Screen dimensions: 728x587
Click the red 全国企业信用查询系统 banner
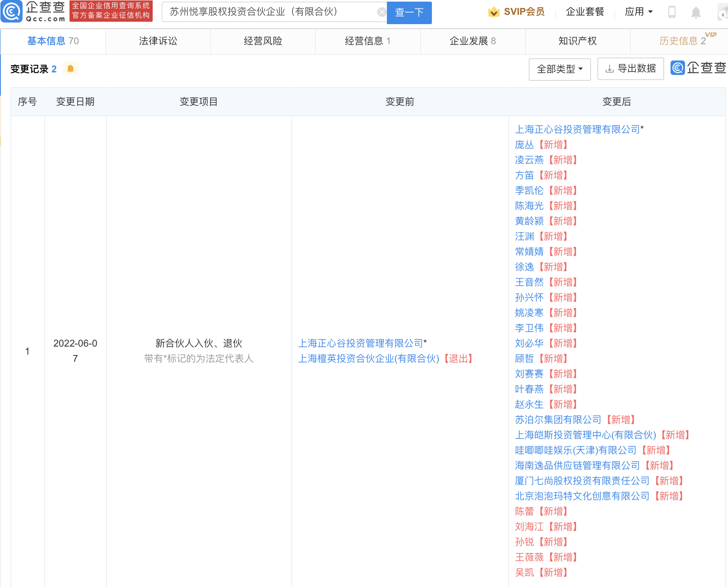point(111,11)
